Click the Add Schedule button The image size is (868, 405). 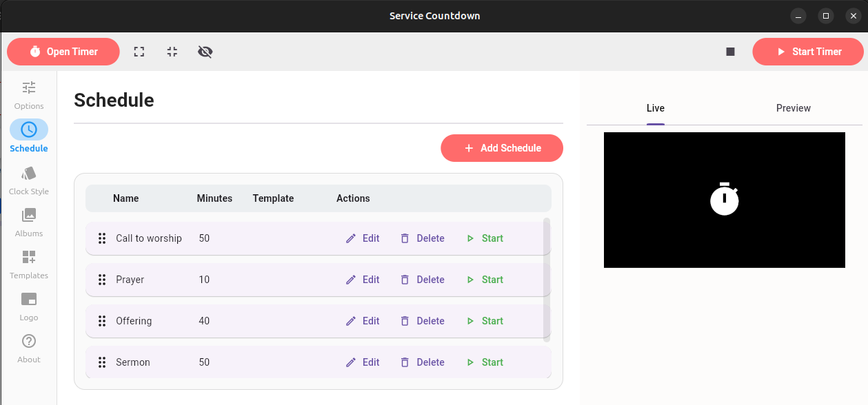point(502,148)
